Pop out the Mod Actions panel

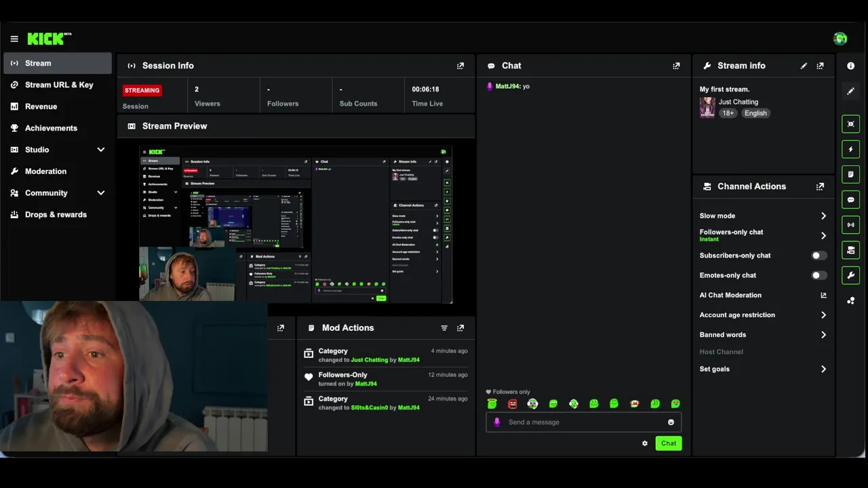(460, 328)
